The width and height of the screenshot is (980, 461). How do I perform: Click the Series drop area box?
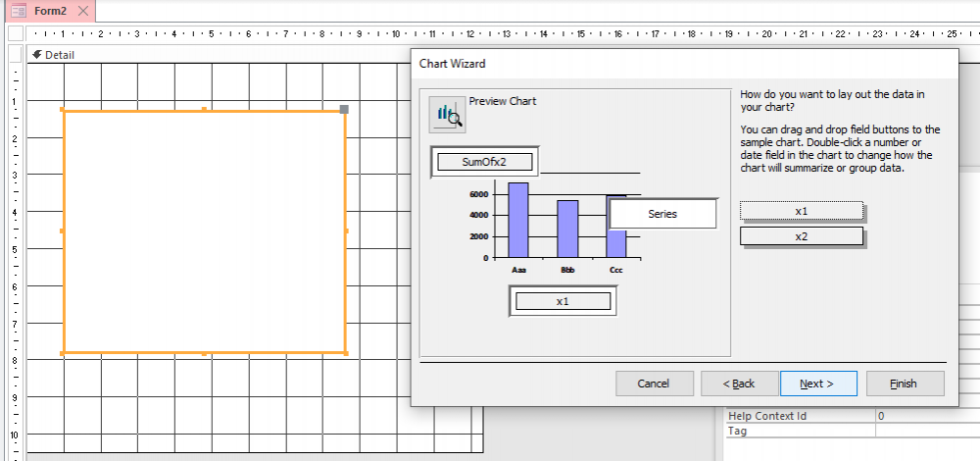point(662,213)
